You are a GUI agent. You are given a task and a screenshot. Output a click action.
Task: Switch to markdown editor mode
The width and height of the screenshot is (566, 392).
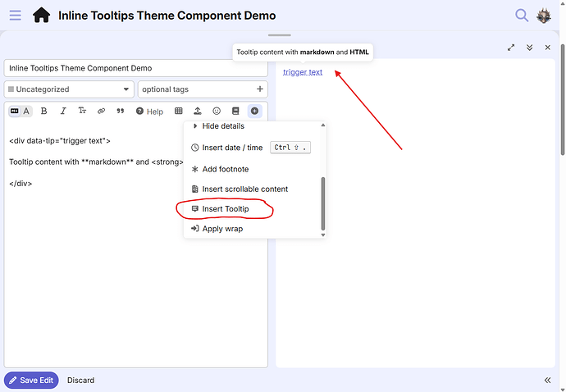pos(15,112)
